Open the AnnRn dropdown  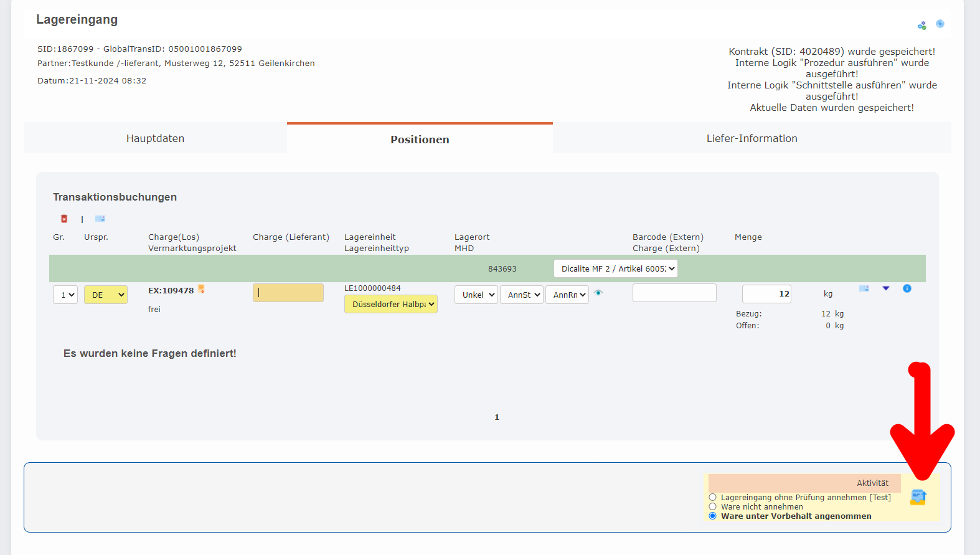click(567, 295)
